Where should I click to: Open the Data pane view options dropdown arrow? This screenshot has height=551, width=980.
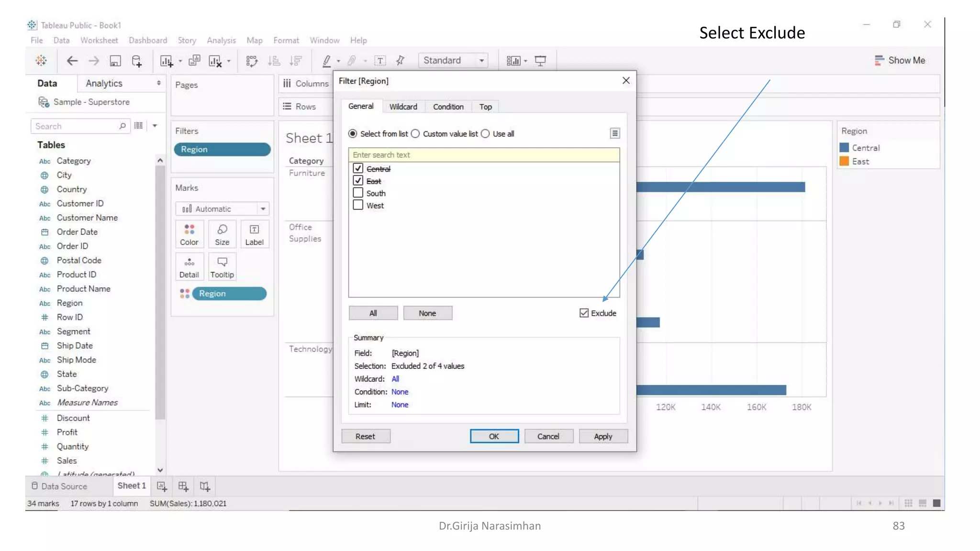pyautogui.click(x=155, y=126)
